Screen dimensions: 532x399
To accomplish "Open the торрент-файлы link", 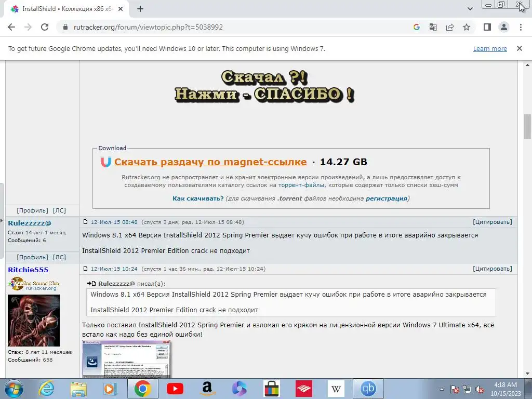I will tap(301, 185).
